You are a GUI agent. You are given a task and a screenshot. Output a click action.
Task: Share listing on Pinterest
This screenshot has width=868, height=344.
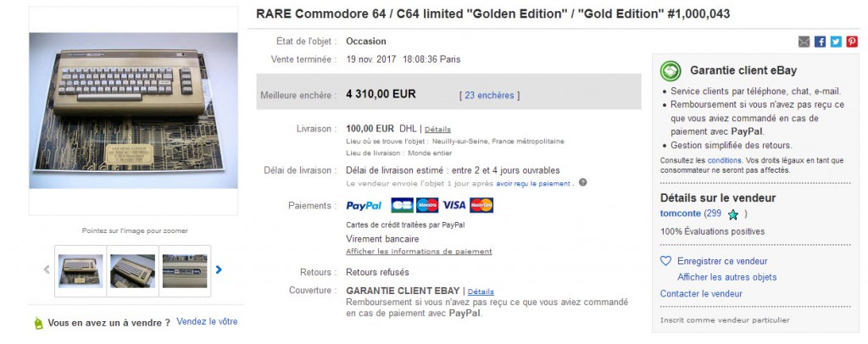pos(852,42)
